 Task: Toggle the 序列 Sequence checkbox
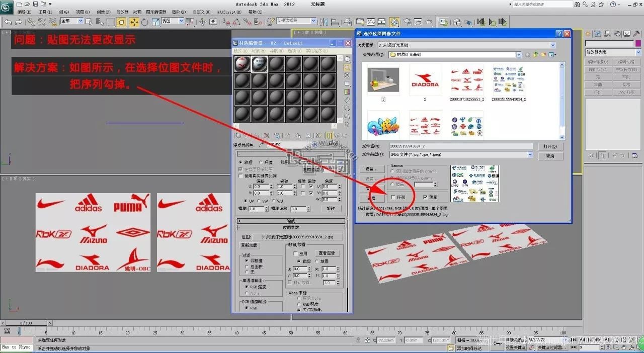(x=393, y=198)
